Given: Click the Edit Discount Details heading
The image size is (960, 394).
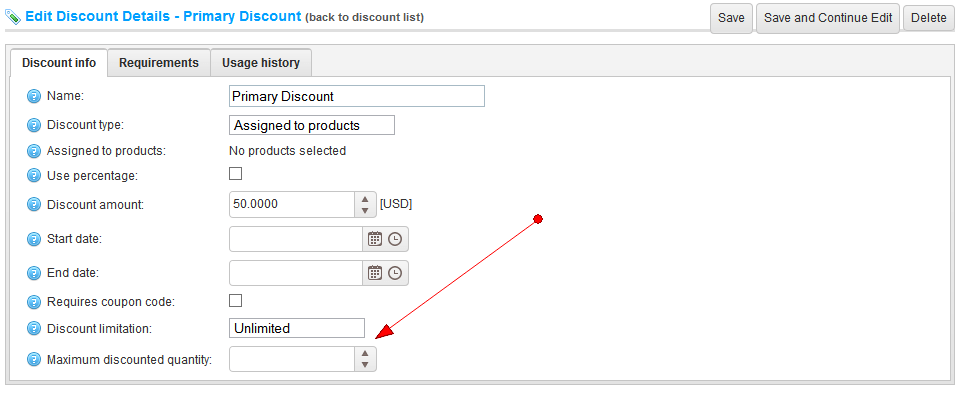Looking at the screenshot, I should click(x=163, y=16).
